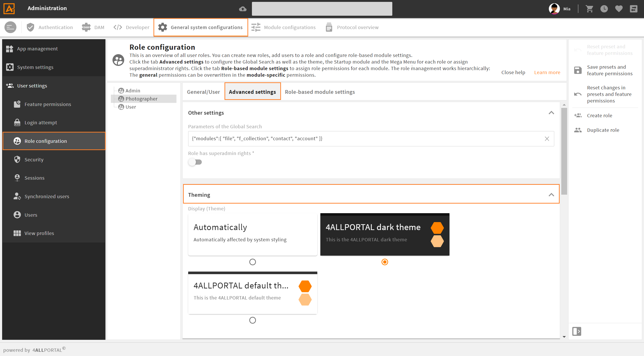Image resolution: width=644 pixels, height=356 pixels.
Task: Click Reset changes in presets and feature permissions
Action: point(609,94)
